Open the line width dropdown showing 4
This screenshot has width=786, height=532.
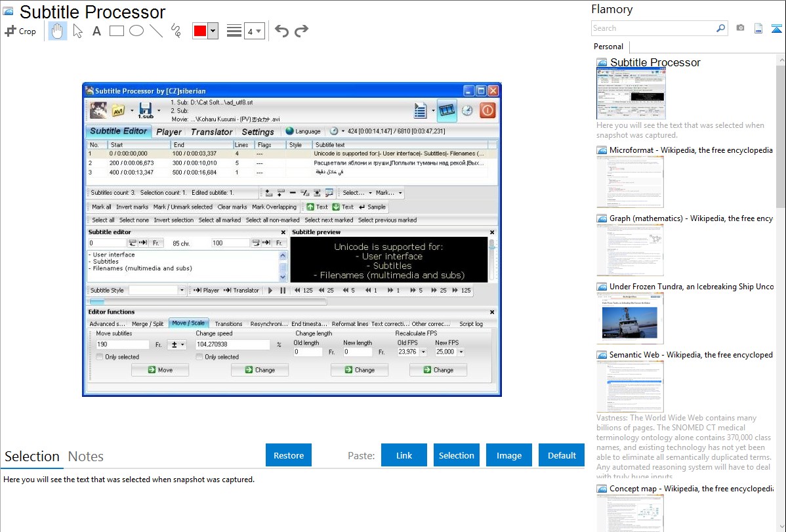(254, 31)
